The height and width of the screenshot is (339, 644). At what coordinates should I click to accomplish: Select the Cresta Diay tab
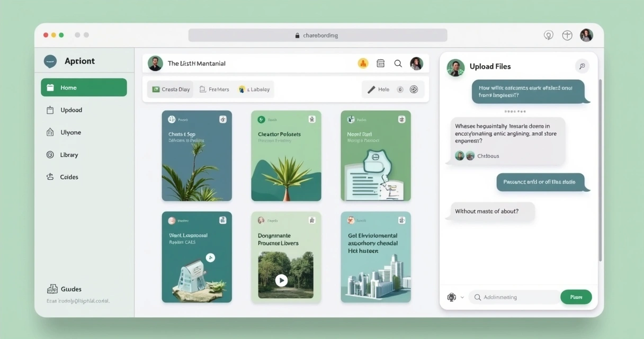coord(171,90)
